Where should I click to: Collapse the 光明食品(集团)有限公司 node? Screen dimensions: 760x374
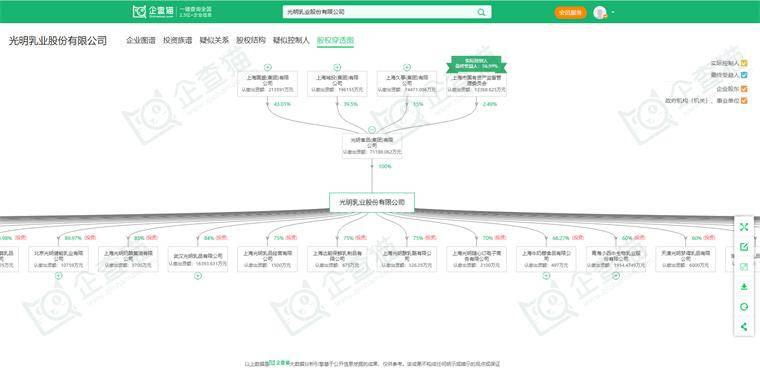click(x=372, y=129)
